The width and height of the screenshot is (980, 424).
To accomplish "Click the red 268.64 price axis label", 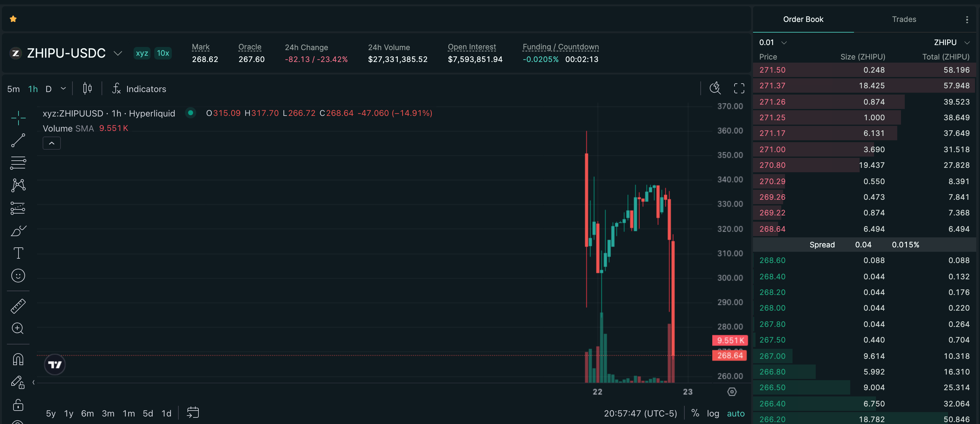I will (730, 356).
